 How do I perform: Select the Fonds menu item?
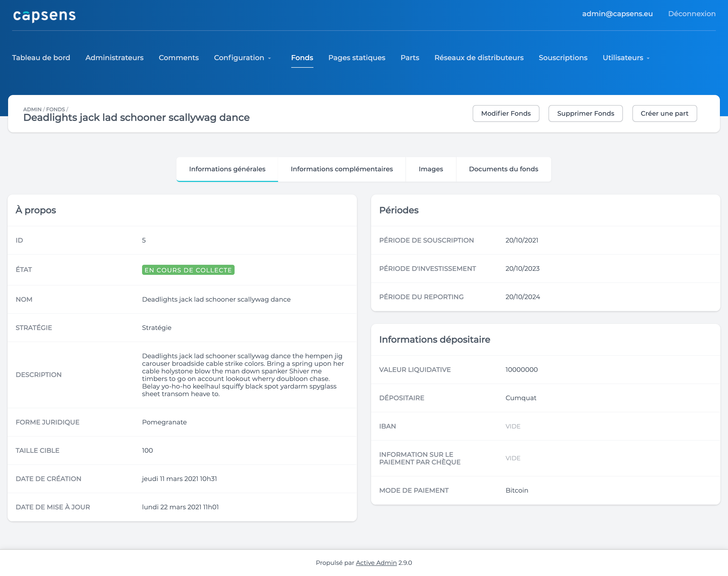click(x=302, y=58)
